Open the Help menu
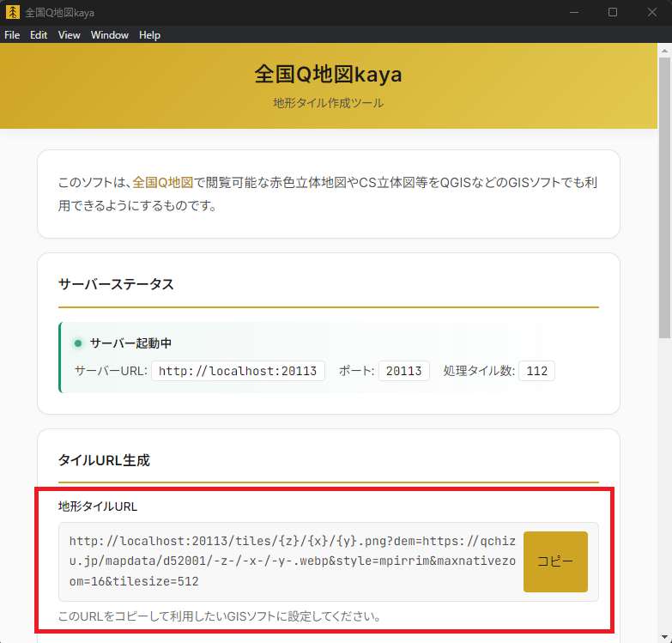The width and height of the screenshot is (672, 643). [149, 35]
